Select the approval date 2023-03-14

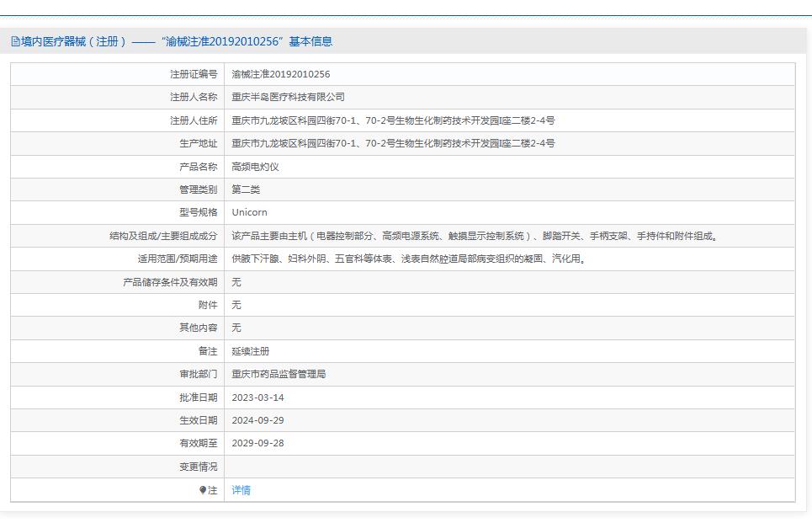pos(257,397)
